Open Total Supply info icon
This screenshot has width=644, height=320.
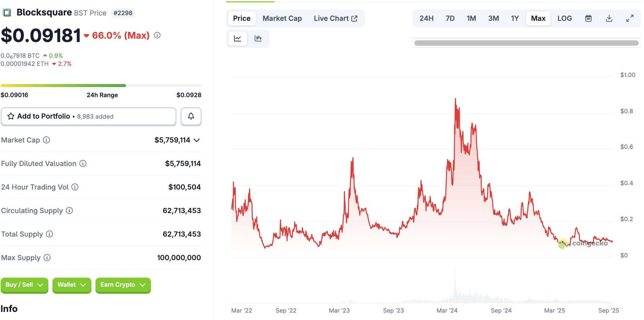coord(49,234)
